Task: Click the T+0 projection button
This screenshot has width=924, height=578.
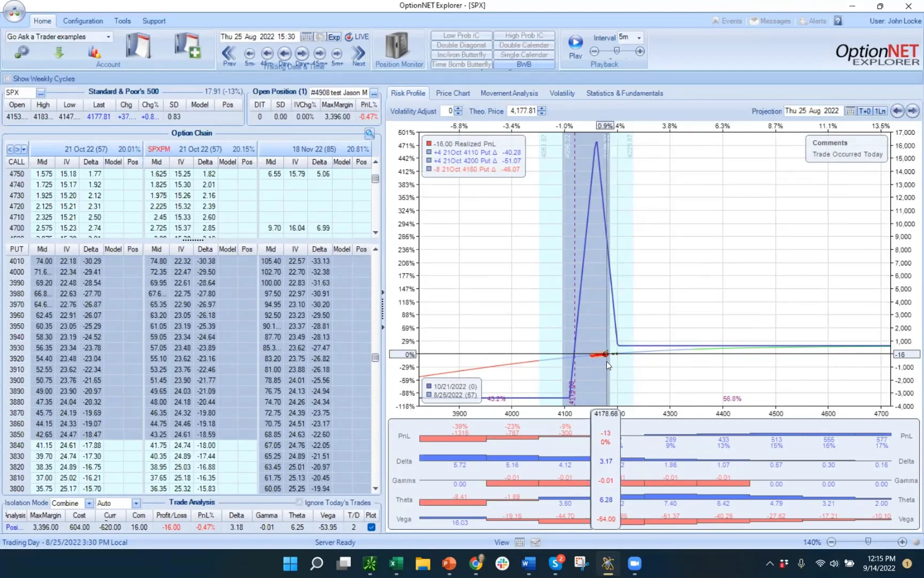Action: (865, 111)
